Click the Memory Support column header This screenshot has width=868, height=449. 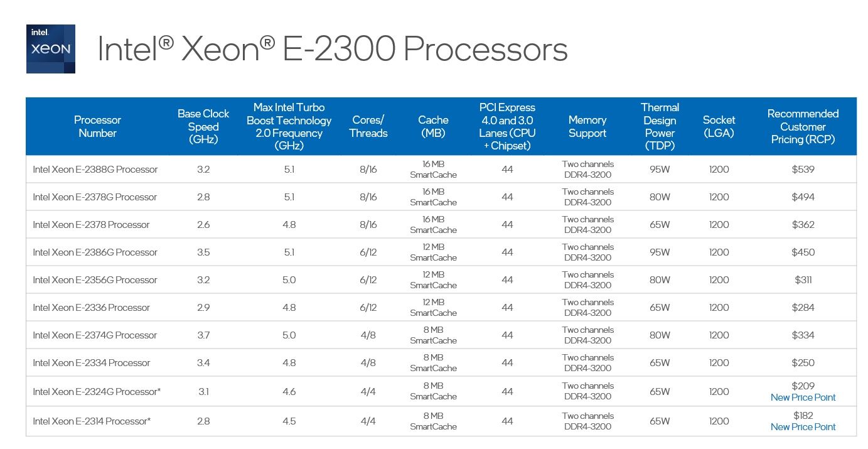click(587, 126)
